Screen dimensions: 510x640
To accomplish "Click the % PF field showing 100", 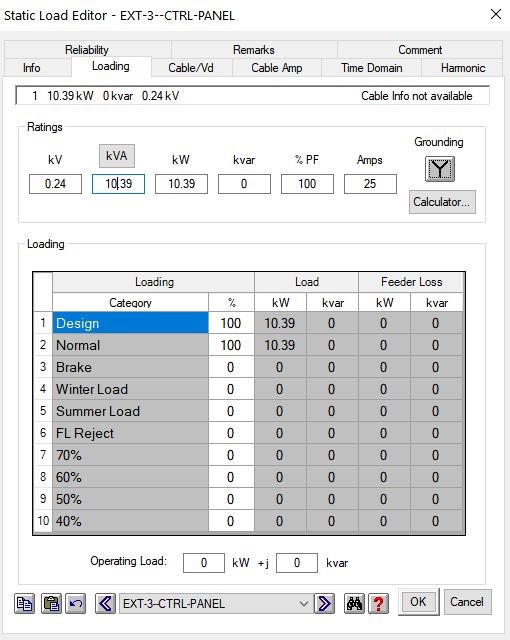I will [307, 184].
